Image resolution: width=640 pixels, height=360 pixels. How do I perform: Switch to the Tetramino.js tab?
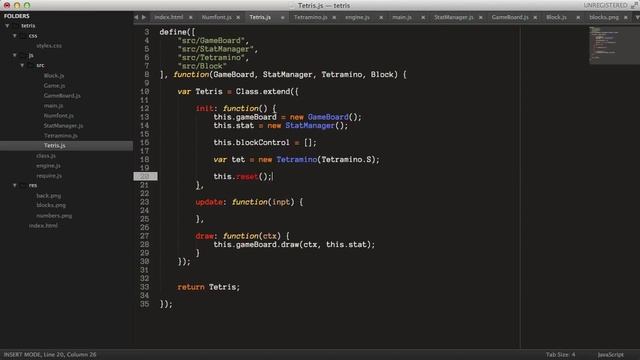[x=311, y=17]
